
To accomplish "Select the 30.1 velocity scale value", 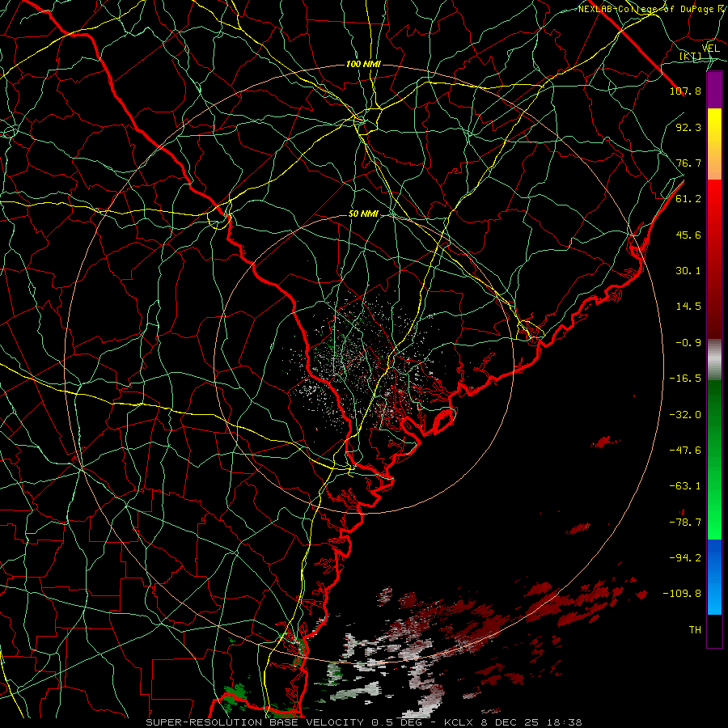I will tap(688, 271).
